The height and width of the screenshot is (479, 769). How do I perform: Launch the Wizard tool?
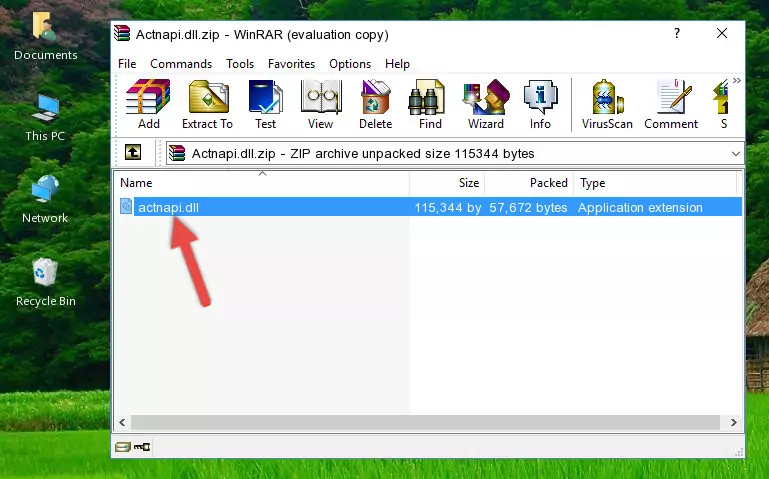486,104
